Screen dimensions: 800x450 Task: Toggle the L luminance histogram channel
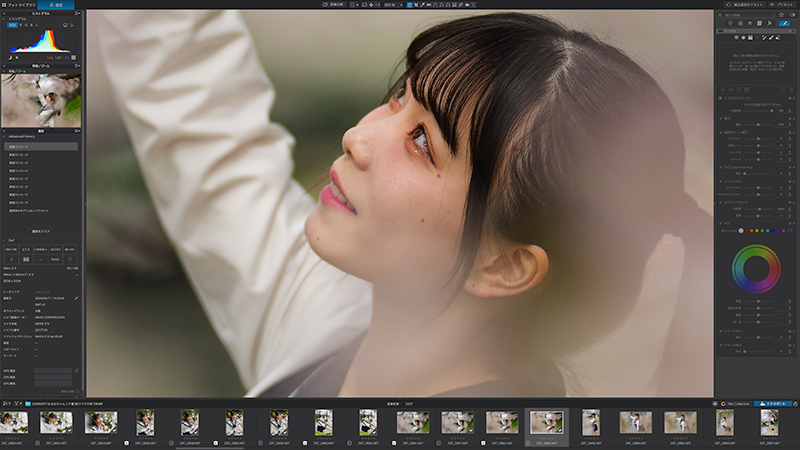pos(37,25)
